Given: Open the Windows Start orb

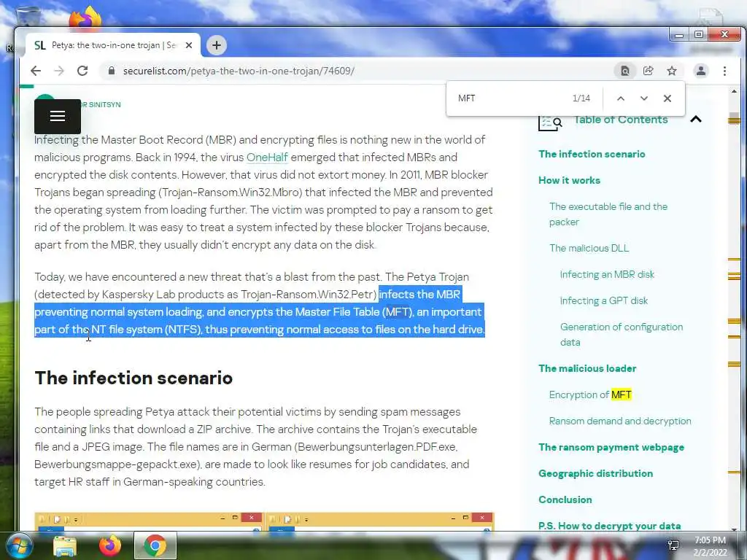Looking at the screenshot, I should tap(19, 546).
